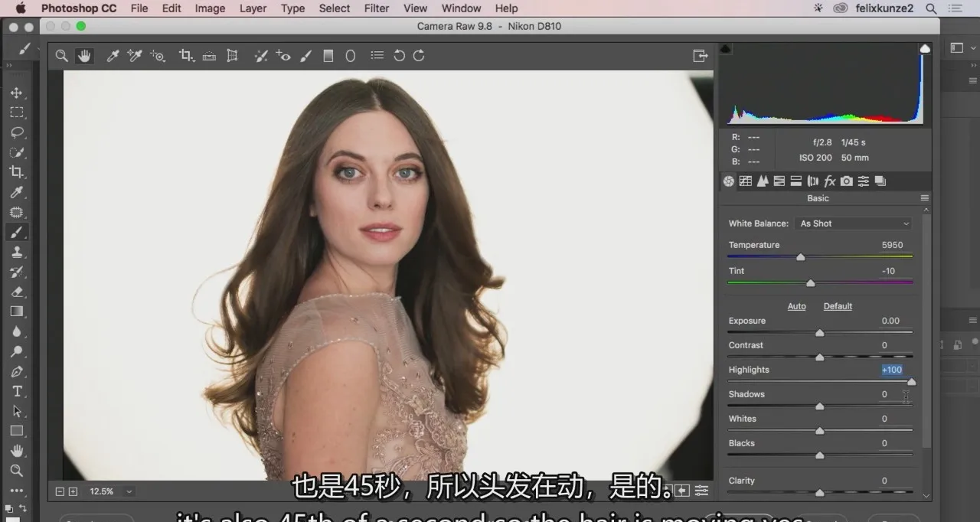
Task: Open the Camera Raw preferences dialog
Action: (x=377, y=56)
